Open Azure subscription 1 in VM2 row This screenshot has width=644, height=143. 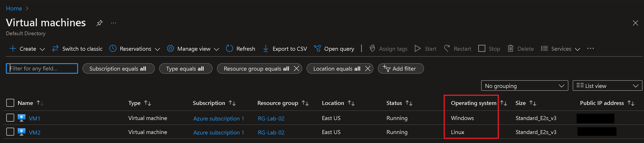(x=218, y=133)
